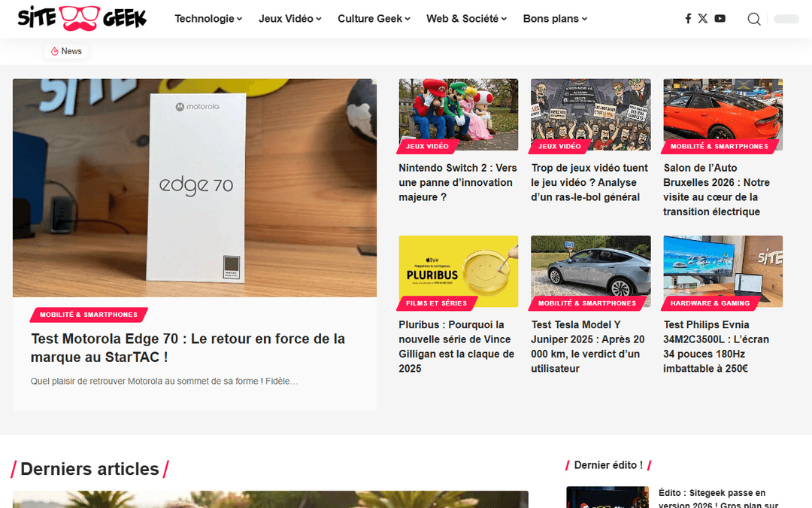Viewport: 812px width, 508px height.
Task: Click the Site Geek logo
Action: pyautogui.click(x=83, y=18)
